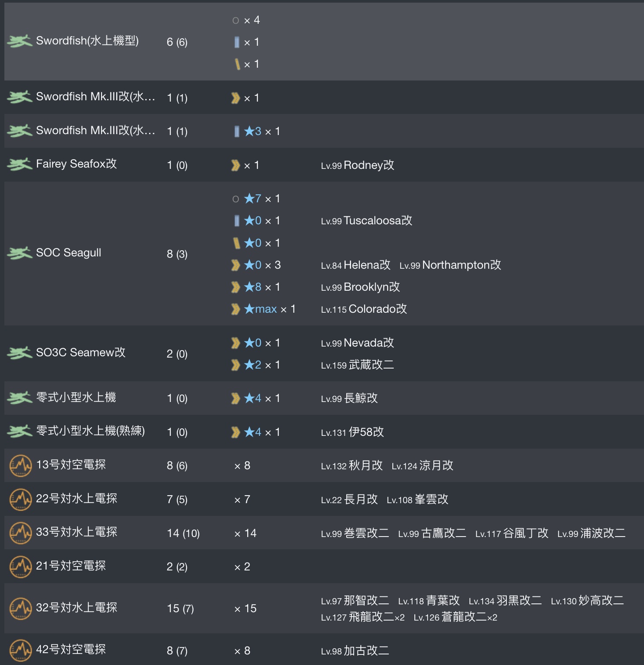Viewport: 644px width, 665px height.
Task: Click radar icon for 22号対水上電探
Action: [20, 500]
